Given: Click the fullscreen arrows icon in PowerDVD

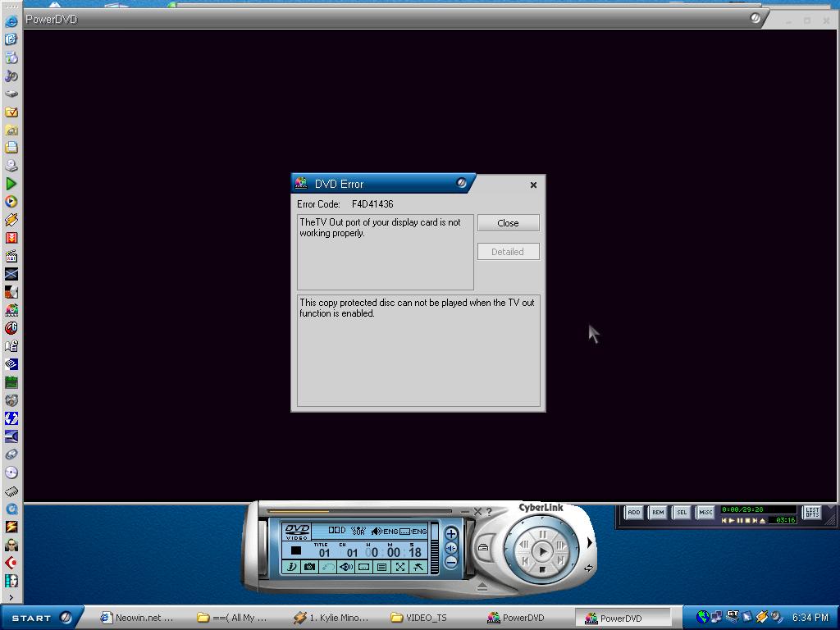Looking at the screenshot, I should [399, 567].
